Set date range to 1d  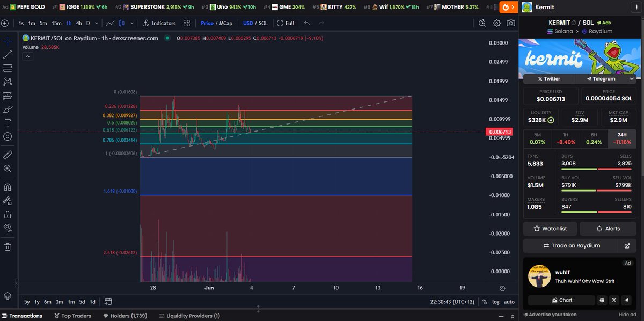click(x=92, y=302)
